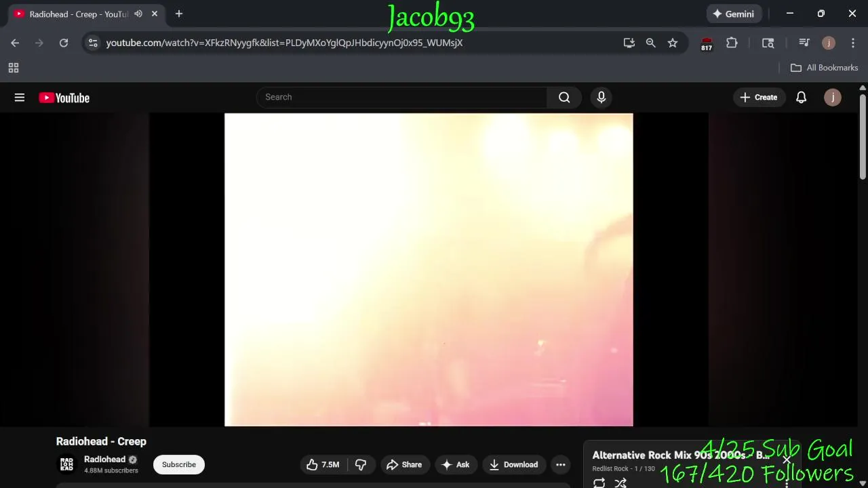Focus the YouTube Search box
Image resolution: width=868 pixels, height=488 pixels.
coord(401,97)
